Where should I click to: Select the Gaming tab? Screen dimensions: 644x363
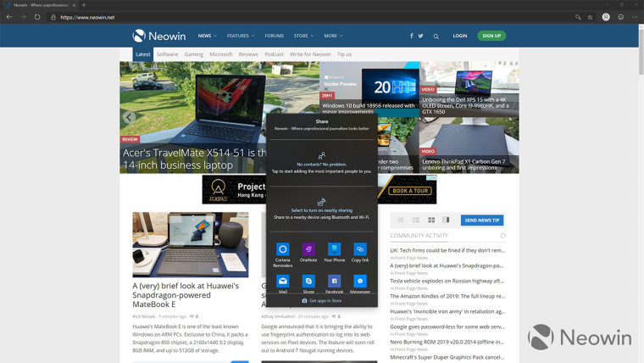194,54
